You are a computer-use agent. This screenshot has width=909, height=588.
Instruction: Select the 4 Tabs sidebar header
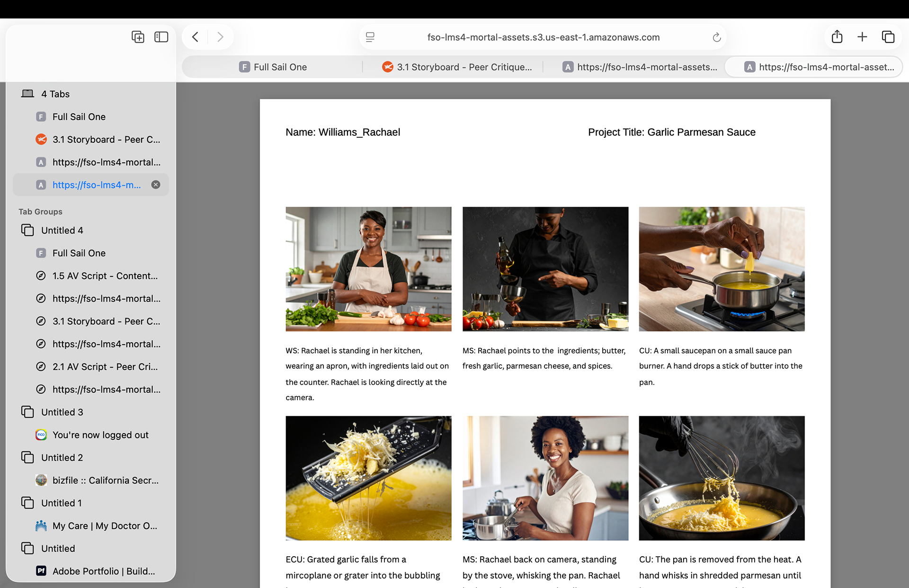pos(55,94)
